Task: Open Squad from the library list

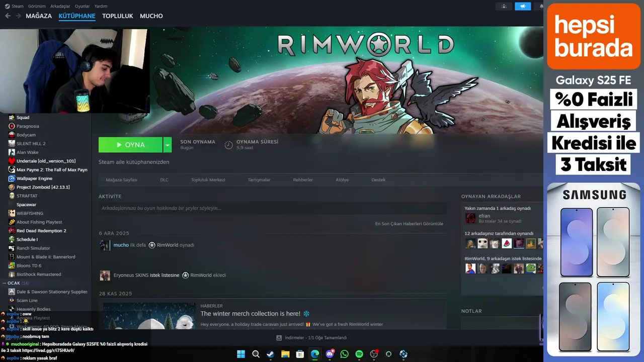Action: coord(23,117)
